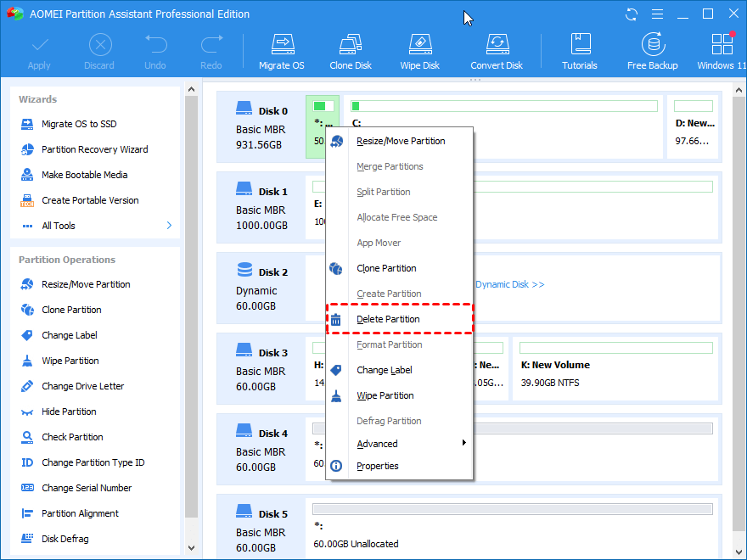Launch the Wipe Disk tool
747x560 pixels.
point(419,49)
